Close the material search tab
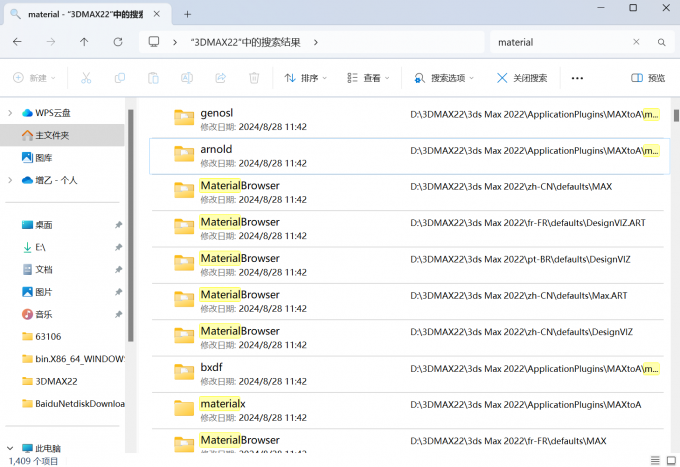Viewport: 680px width, 467px height. tap(157, 14)
